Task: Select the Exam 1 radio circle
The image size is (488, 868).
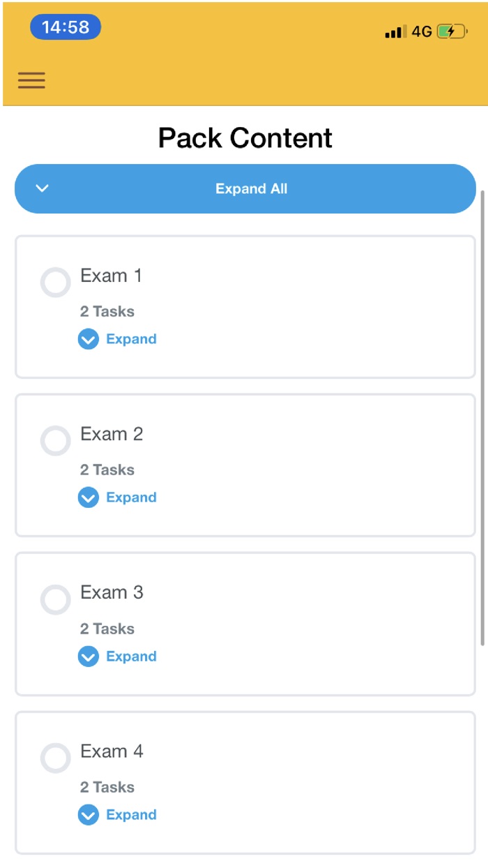Action: pyautogui.click(x=56, y=283)
